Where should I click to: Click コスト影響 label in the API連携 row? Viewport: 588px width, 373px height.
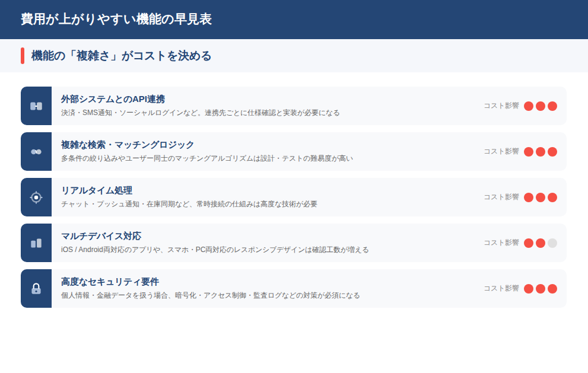(501, 106)
